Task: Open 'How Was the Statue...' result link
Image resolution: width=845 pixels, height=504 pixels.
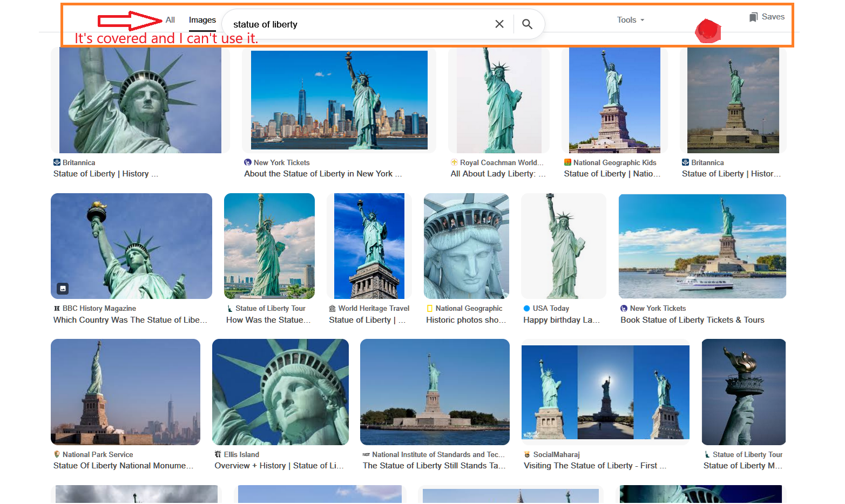Action: click(x=268, y=320)
